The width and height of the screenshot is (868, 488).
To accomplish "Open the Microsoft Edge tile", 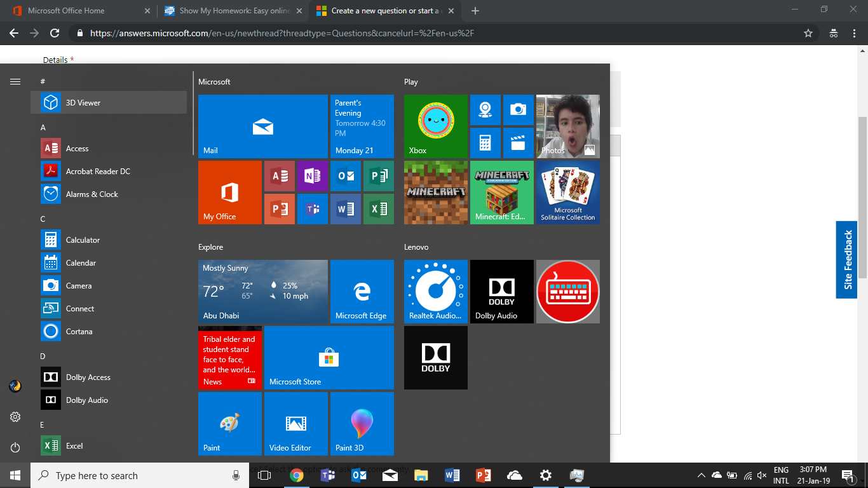I will pos(362,292).
